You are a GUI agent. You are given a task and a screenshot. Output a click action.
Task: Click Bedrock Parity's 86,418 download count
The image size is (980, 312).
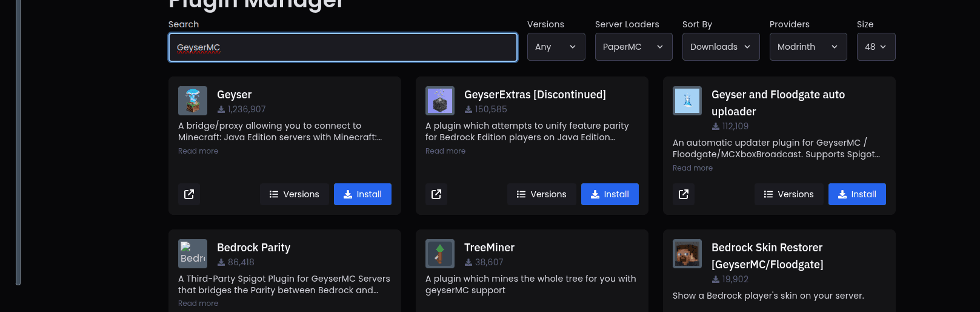(236, 262)
